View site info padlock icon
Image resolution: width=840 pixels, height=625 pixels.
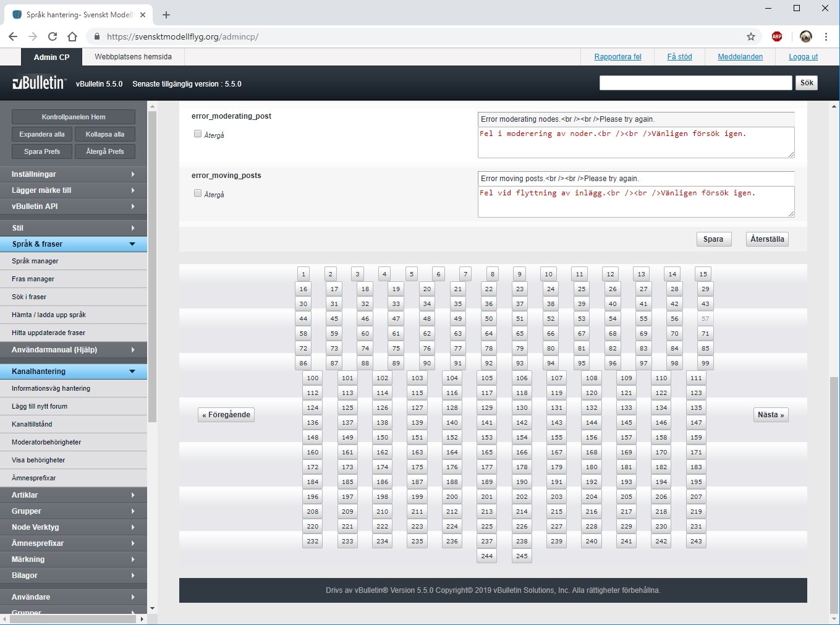(97, 36)
